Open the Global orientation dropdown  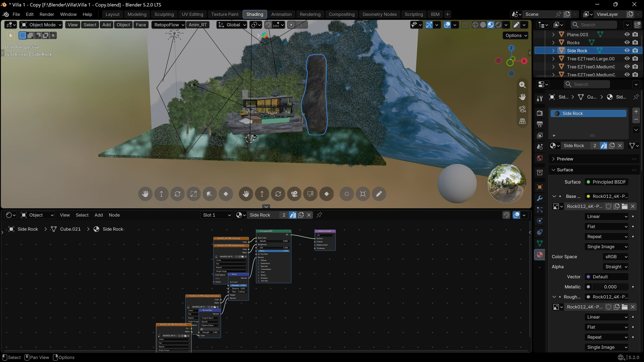click(x=232, y=25)
